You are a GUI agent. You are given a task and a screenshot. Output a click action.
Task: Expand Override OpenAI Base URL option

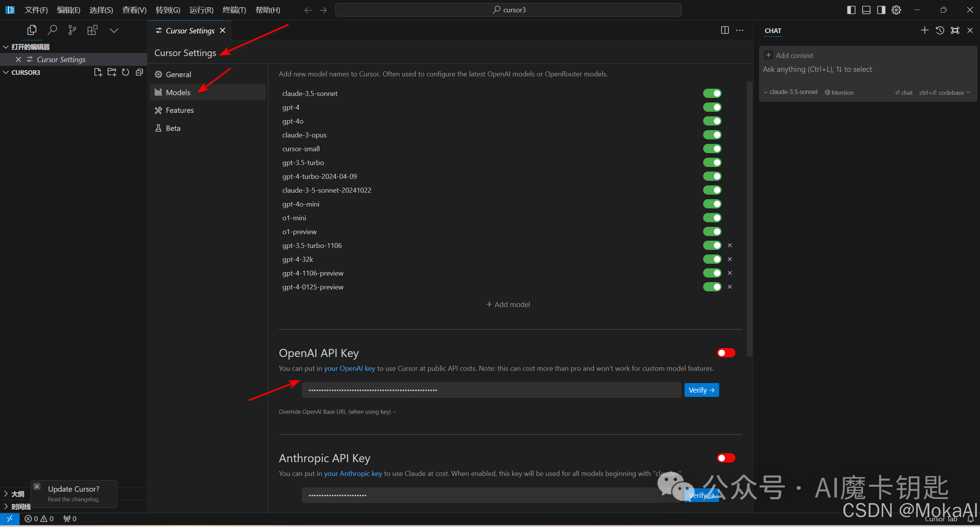337,411
